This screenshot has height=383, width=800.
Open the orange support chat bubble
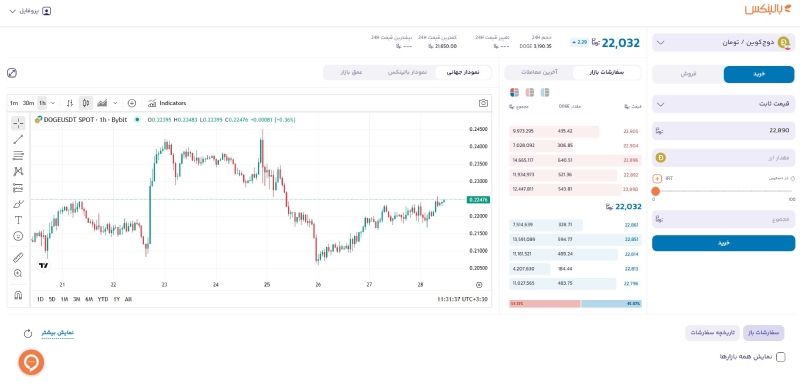(31, 362)
